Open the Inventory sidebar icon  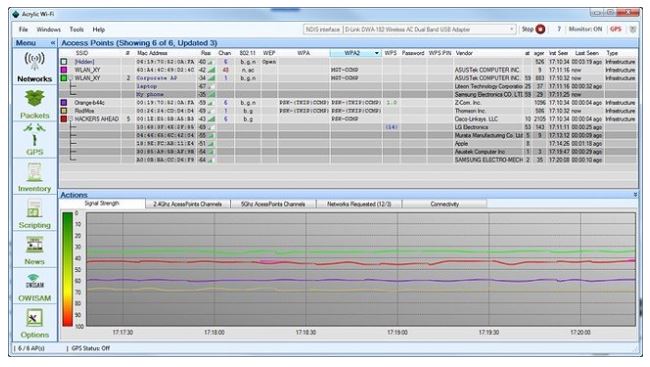click(x=34, y=177)
